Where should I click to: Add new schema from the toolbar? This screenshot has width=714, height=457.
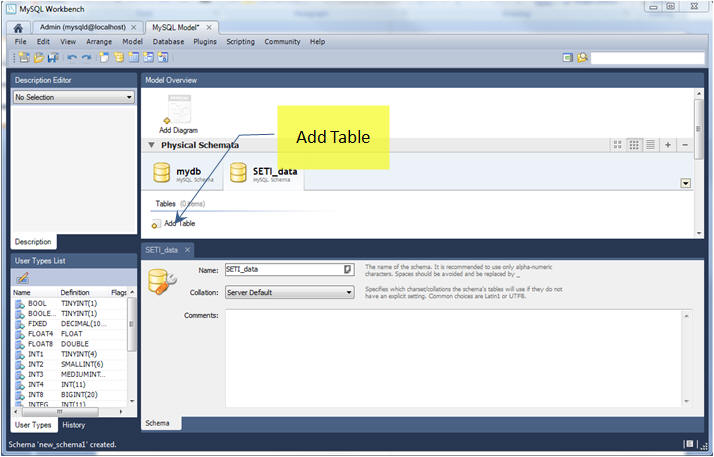click(119, 57)
